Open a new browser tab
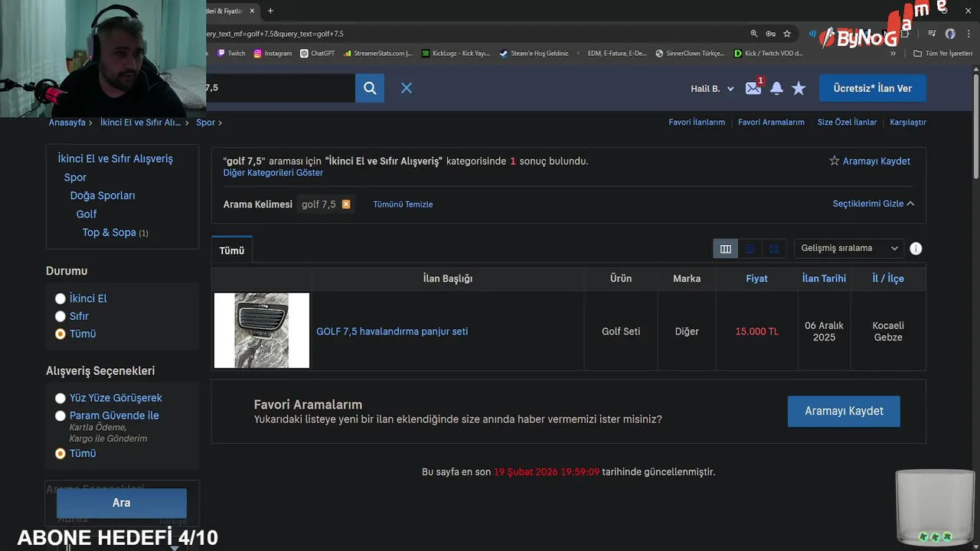 270,11
